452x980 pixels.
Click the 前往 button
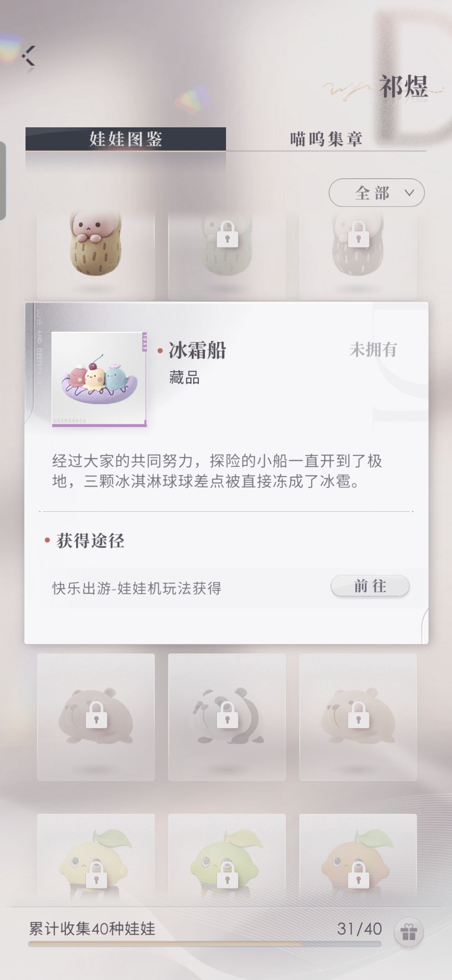pos(370,586)
